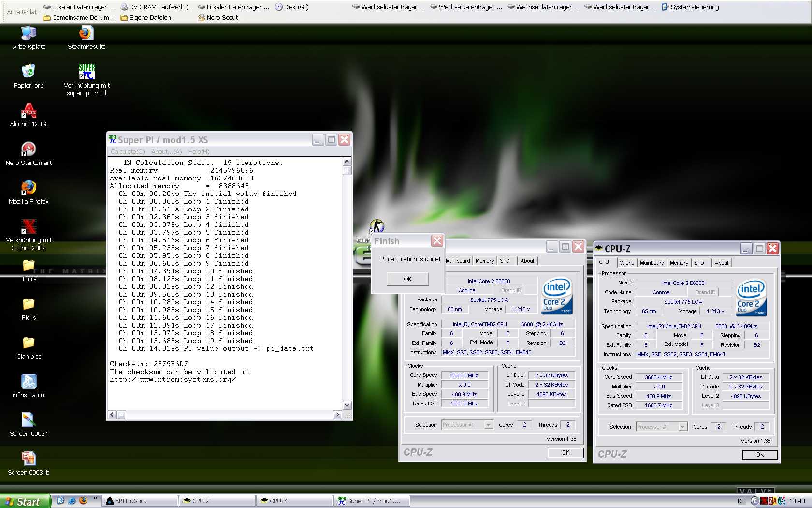Switch to Mainboard tab in the titled CPU-Z window

pyautogui.click(x=652, y=263)
